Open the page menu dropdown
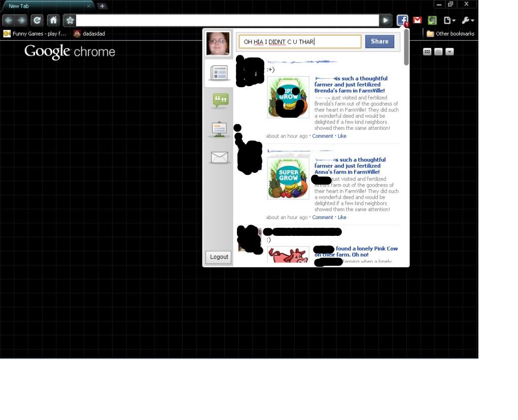The image size is (518, 420). pyautogui.click(x=450, y=20)
